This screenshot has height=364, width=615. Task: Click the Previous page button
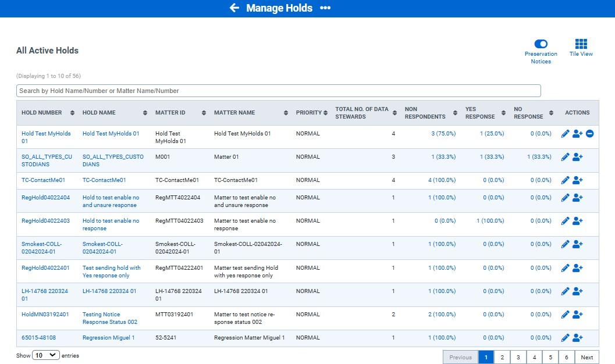(460, 358)
